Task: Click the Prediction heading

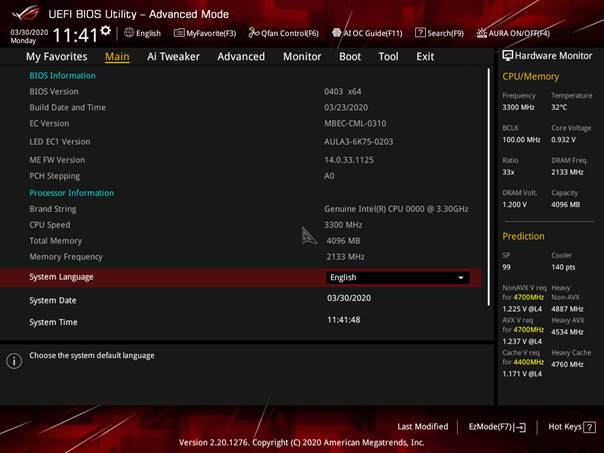Action: point(523,236)
